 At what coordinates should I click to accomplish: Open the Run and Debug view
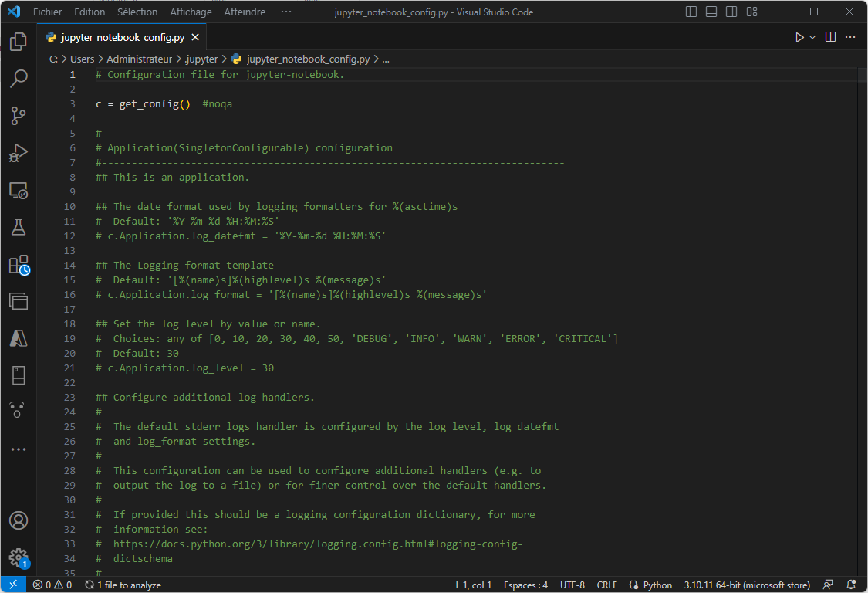19,153
